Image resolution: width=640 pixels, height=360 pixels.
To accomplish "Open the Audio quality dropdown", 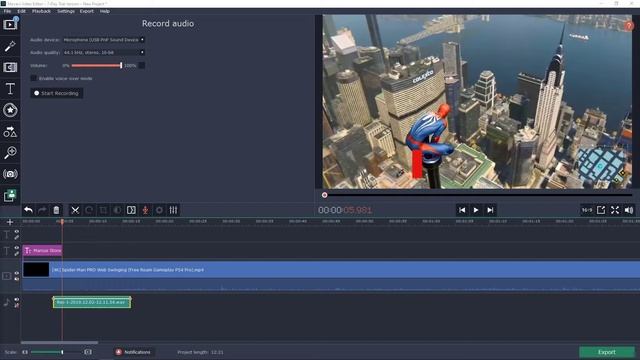I will click(103, 52).
